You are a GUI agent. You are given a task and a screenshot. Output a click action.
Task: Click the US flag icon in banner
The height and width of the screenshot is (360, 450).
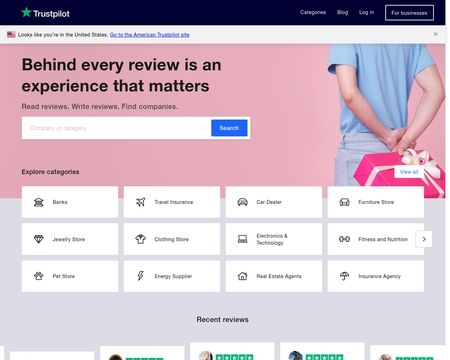pos(11,34)
